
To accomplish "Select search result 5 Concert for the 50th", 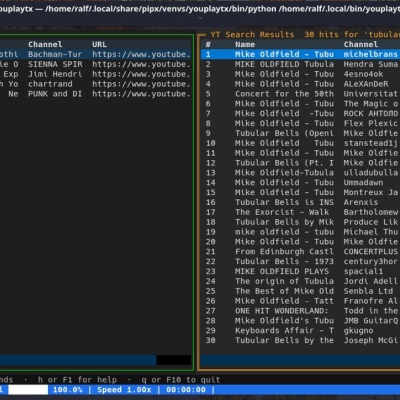I will tap(300, 94).
